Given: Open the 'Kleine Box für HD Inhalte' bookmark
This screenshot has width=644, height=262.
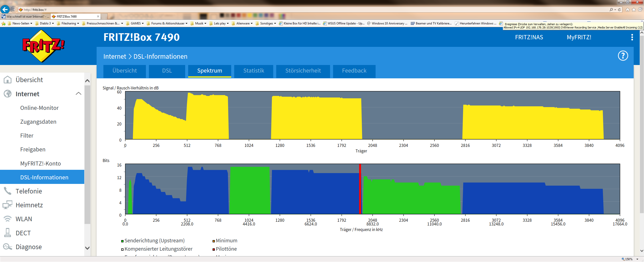Looking at the screenshot, I should [x=300, y=23].
